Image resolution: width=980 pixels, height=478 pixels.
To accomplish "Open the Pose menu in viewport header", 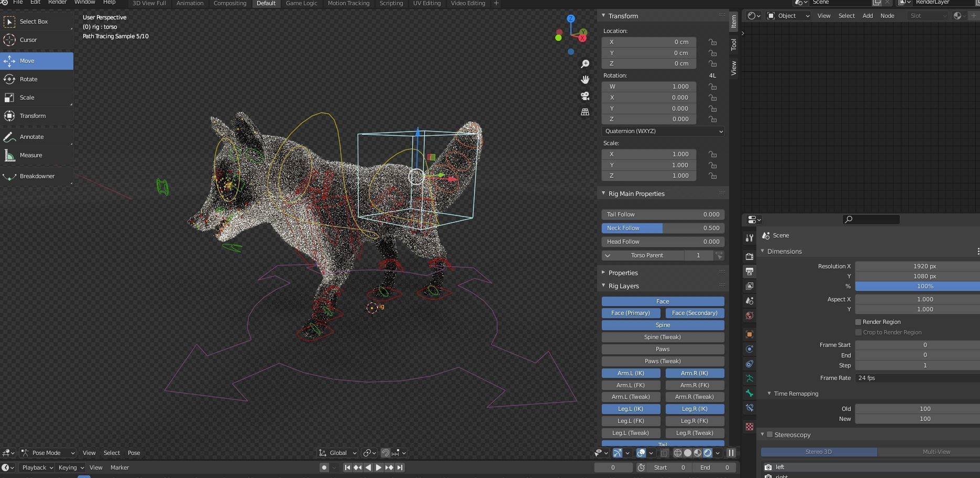I will pos(134,453).
